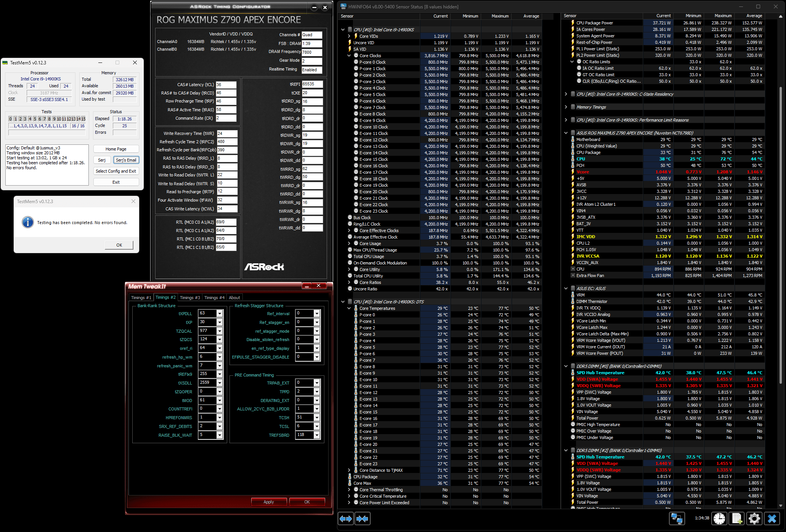Click the lightning icon beside red Vcore row
The image size is (786, 532).
tap(573, 172)
